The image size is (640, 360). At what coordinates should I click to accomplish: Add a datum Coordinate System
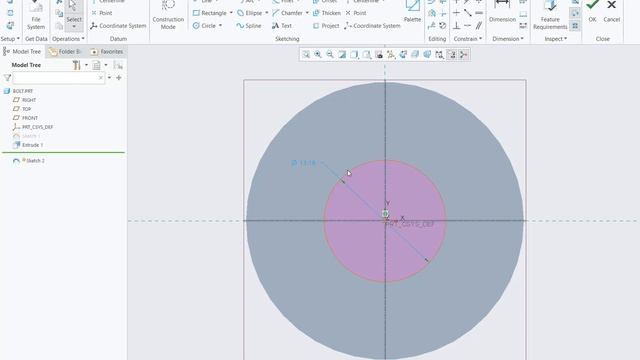pos(118,26)
